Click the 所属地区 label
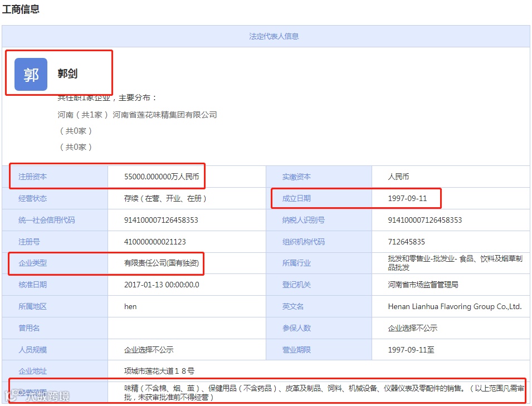The height and width of the screenshot is (406, 532). (x=32, y=306)
